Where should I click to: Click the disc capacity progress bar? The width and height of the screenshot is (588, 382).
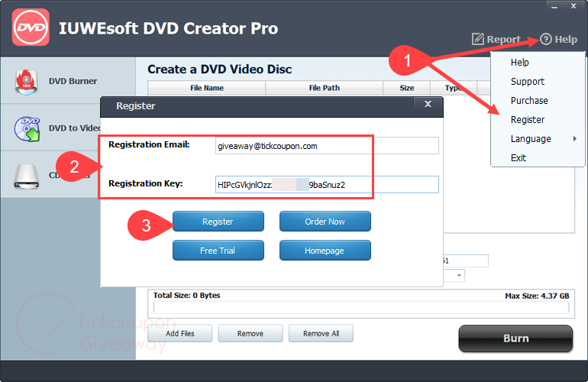(x=361, y=308)
